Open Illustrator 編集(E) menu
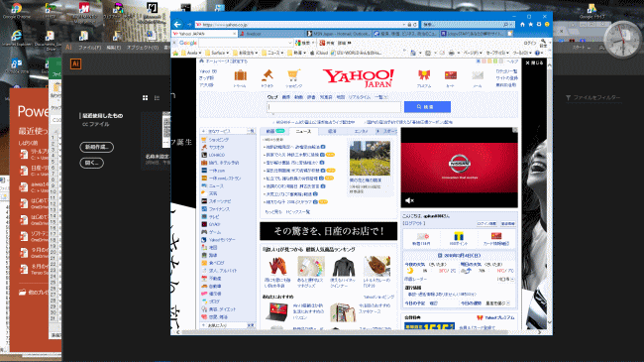This screenshot has width=644, height=362. point(114,48)
